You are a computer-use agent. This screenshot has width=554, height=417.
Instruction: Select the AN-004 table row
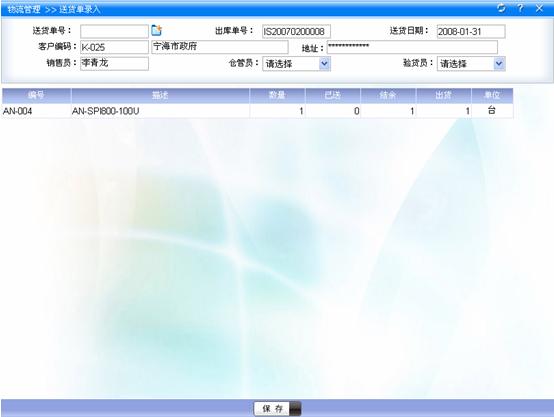tap(258, 111)
